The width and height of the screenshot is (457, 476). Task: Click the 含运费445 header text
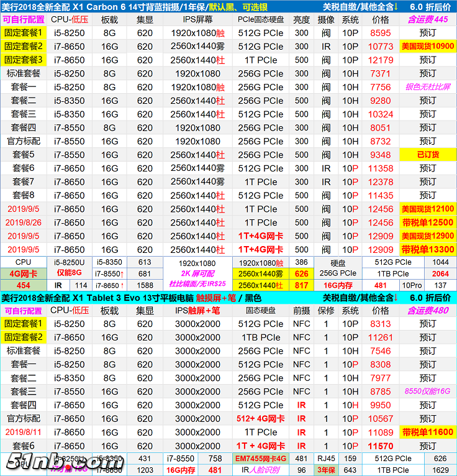point(427,19)
